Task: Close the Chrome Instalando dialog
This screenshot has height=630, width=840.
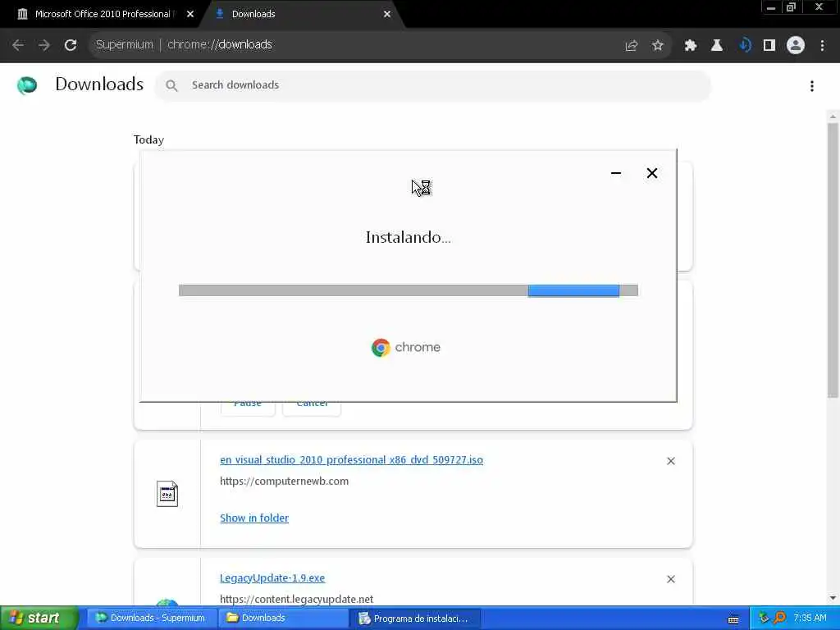Action: coord(652,173)
